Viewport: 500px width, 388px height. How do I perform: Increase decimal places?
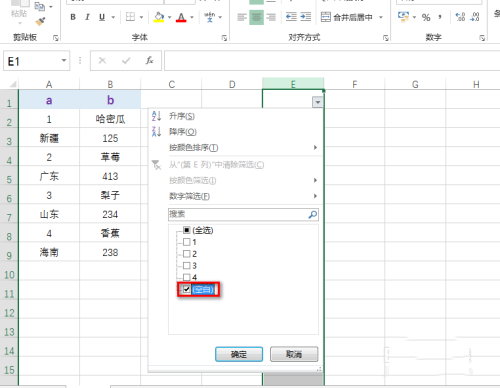click(x=460, y=17)
